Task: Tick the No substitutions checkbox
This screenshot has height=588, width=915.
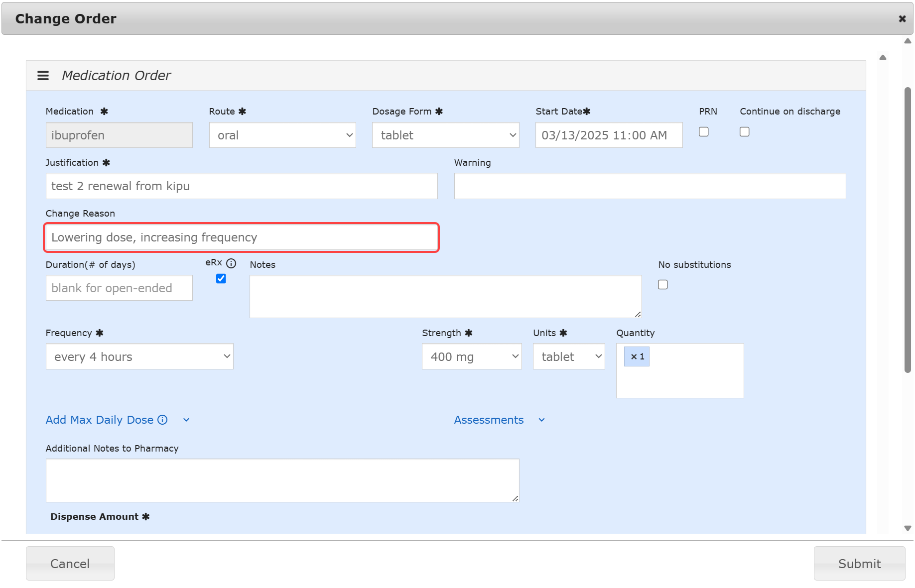Action: pos(662,285)
